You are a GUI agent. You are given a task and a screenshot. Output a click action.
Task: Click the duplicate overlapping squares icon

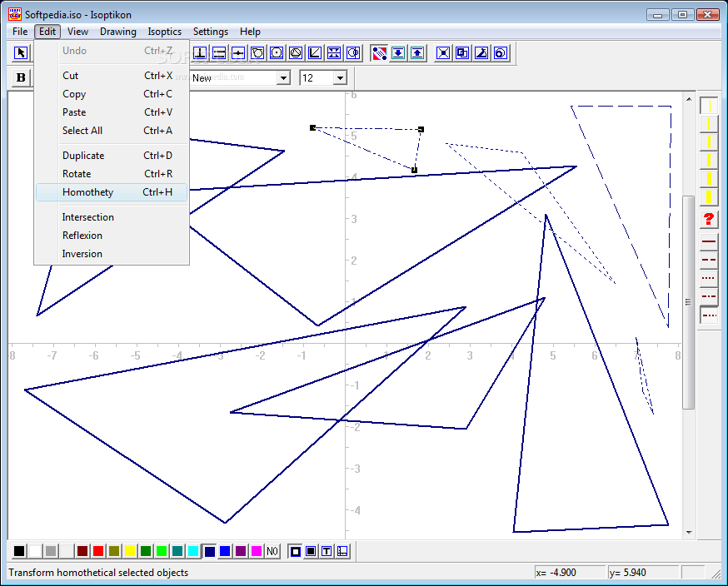click(462, 53)
